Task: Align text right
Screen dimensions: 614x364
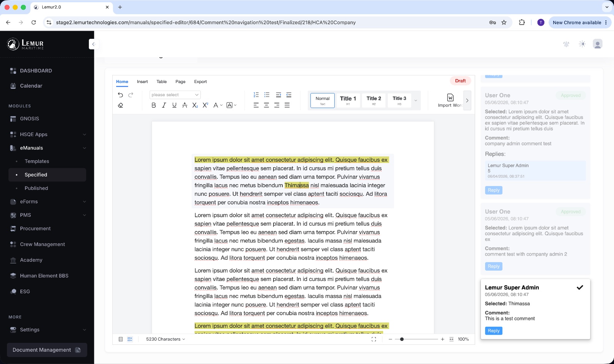Action: [x=277, y=105]
